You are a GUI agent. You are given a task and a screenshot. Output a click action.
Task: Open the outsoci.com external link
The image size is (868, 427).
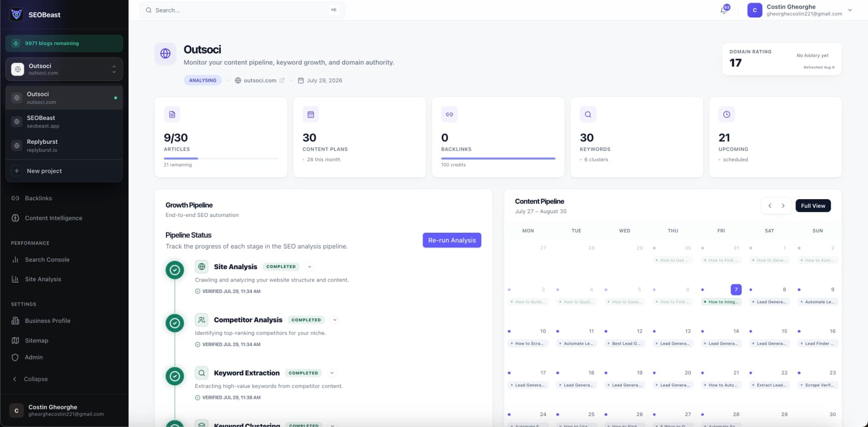(x=282, y=80)
